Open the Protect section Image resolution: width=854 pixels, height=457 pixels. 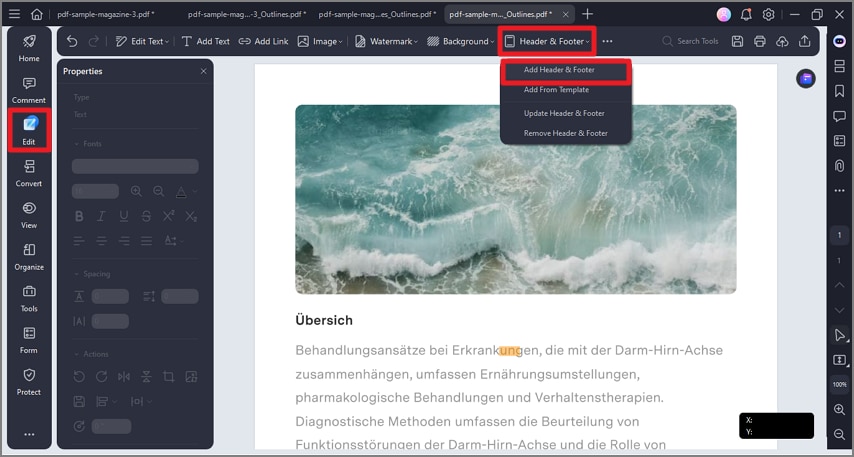[29, 382]
